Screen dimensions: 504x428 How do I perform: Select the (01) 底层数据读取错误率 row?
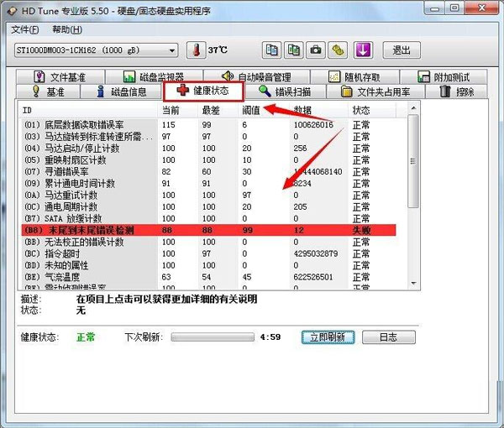tap(209, 125)
